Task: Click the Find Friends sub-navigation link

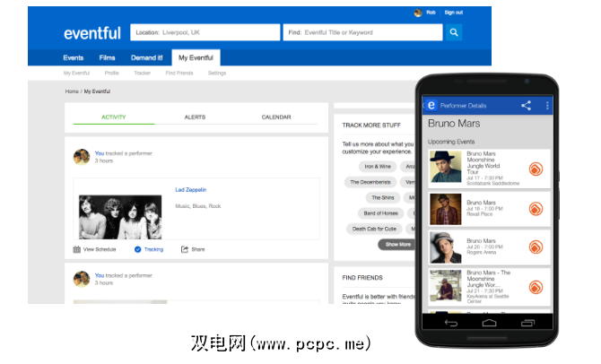Action: click(x=179, y=74)
